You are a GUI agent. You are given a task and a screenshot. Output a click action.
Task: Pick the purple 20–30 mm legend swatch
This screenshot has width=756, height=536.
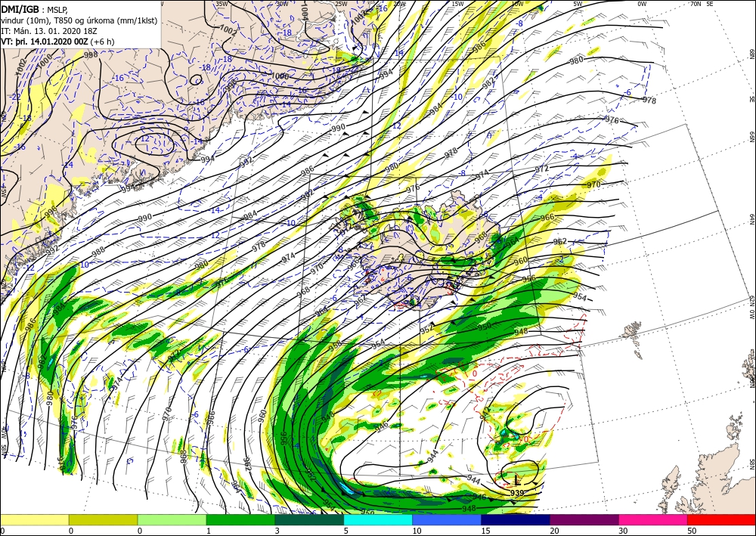click(584, 519)
